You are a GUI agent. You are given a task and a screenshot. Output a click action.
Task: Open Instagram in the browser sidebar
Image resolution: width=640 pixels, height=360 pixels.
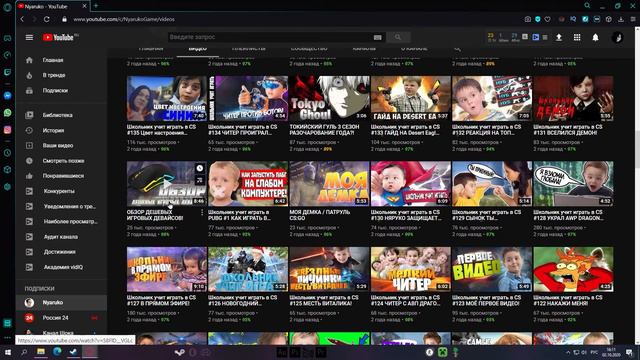coord(7,130)
